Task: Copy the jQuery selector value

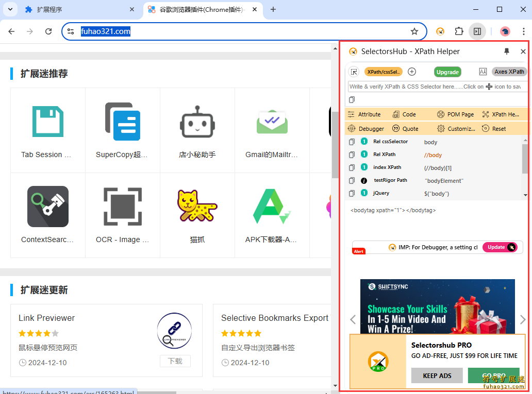Action: pyautogui.click(x=352, y=193)
